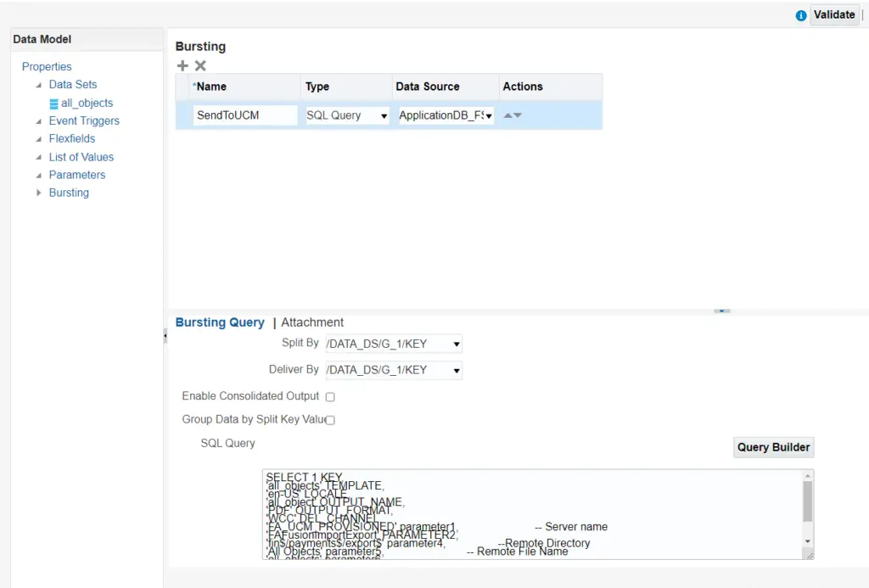The image size is (869, 588).
Task: Delete the SendToUCM bursting entry using X icon
Action: (200, 65)
